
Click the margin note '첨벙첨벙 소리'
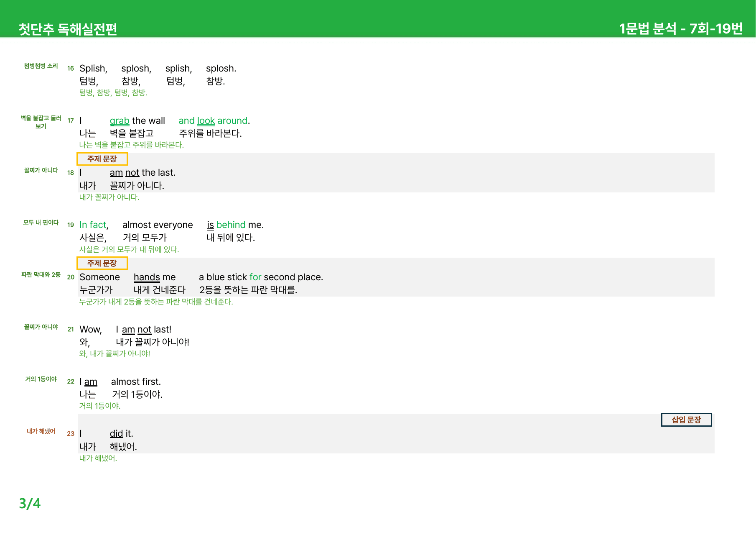pos(41,66)
